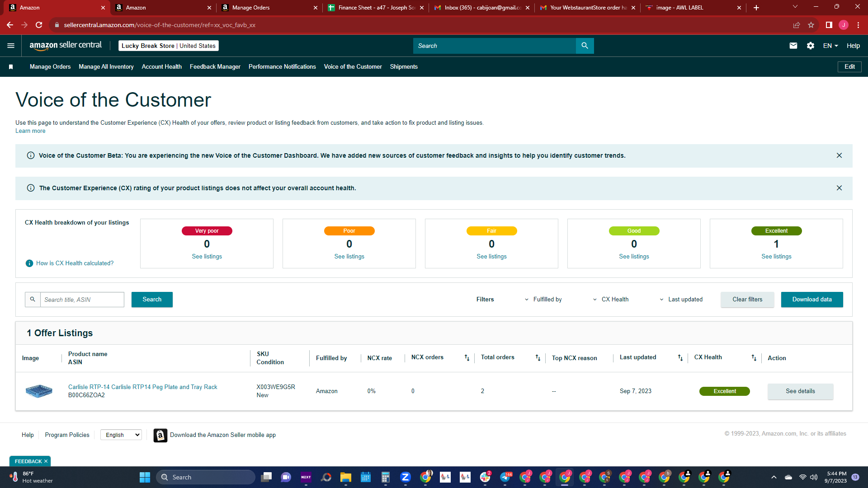
Task: Click Edit button in nav bar
Action: (849, 67)
